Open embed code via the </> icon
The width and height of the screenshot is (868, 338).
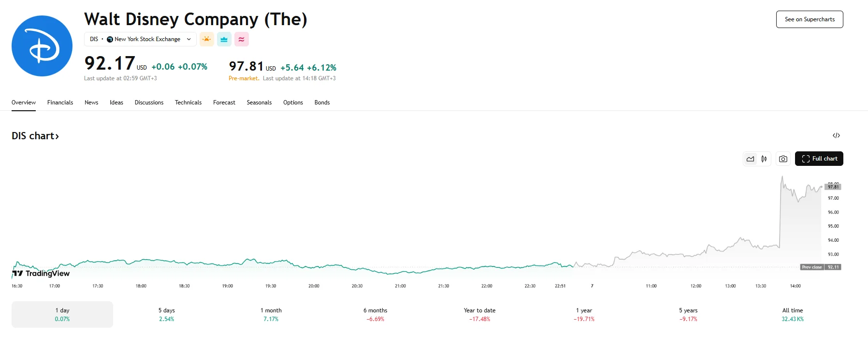click(837, 135)
